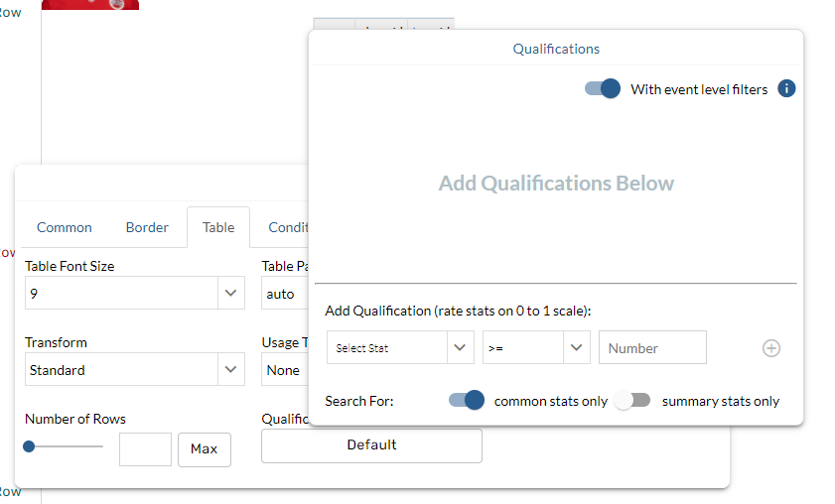Toggle the event level filters switch

click(603, 89)
